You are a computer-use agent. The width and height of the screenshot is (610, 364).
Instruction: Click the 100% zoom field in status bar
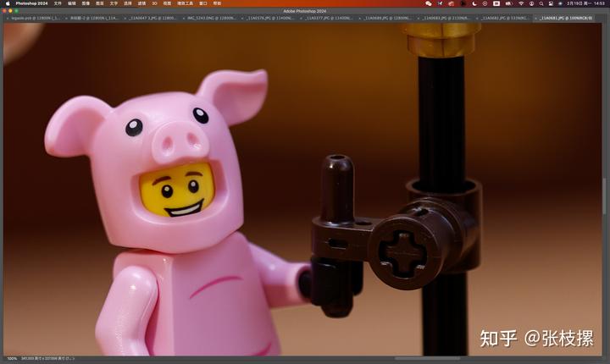click(x=12, y=359)
